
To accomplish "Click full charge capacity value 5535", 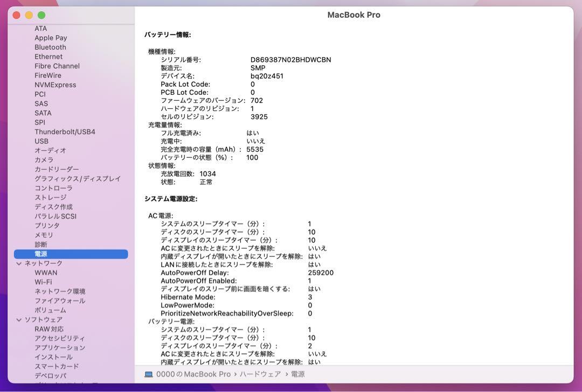I will click(x=255, y=150).
